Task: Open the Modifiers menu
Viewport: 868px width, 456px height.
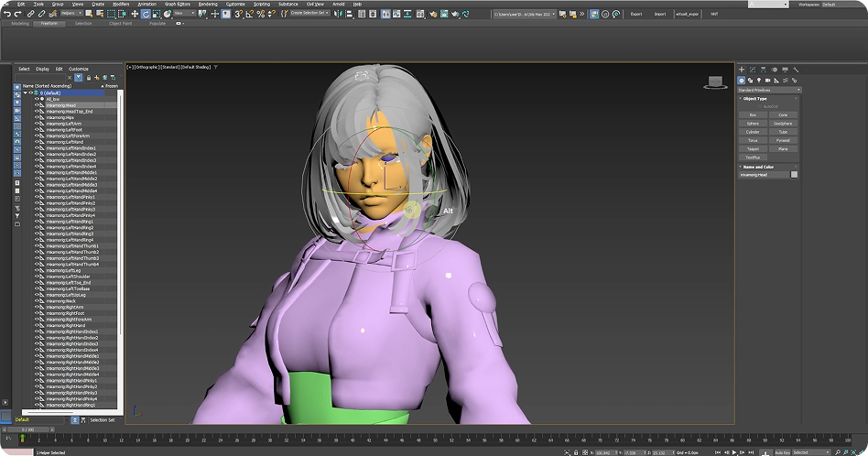Action: pyautogui.click(x=121, y=4)
